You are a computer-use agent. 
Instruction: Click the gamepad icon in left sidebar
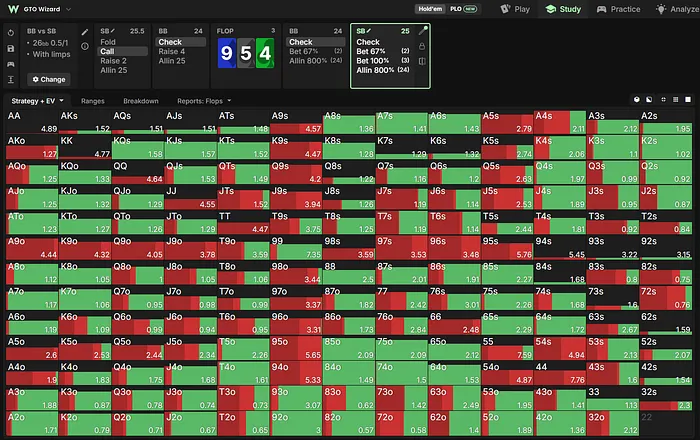11,64
